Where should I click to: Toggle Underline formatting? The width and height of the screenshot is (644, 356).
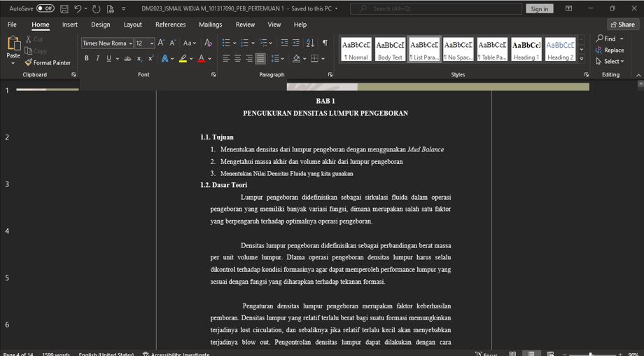(x=108, y=58)
